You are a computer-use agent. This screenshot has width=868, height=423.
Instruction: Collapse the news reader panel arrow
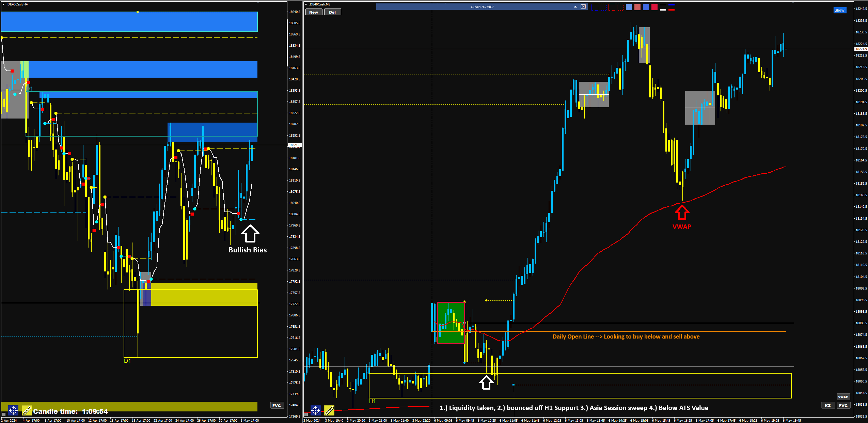[x=575, y=7]
